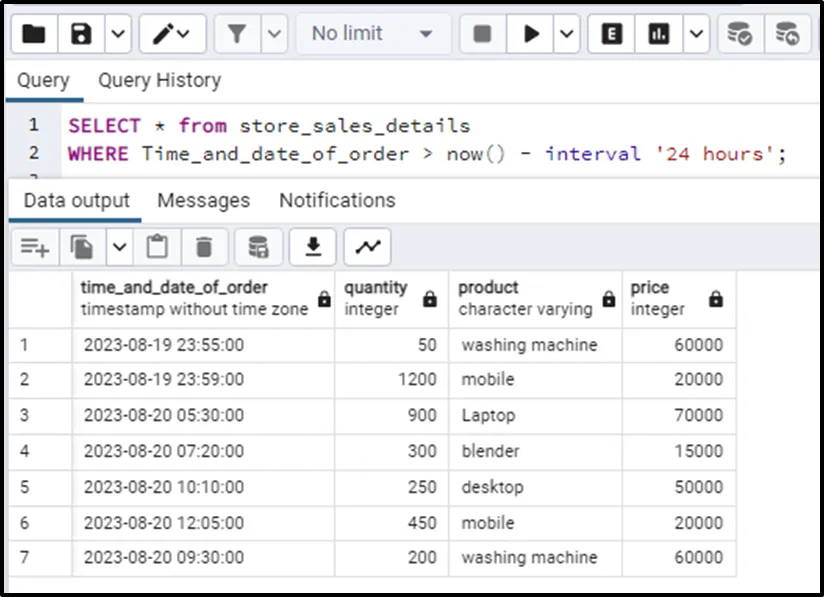The width and height of the screenshot is (824, 597).
Task: Click the Execute query play button
Action: point(531,34)
